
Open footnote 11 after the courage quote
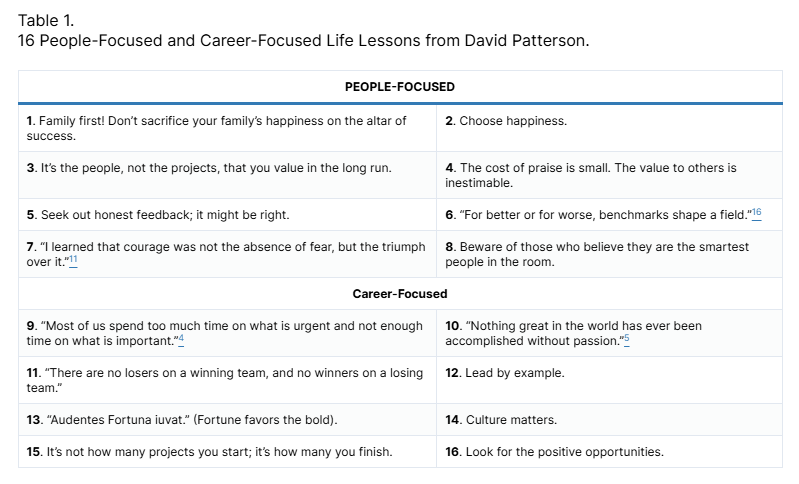(x=73, y=260)
